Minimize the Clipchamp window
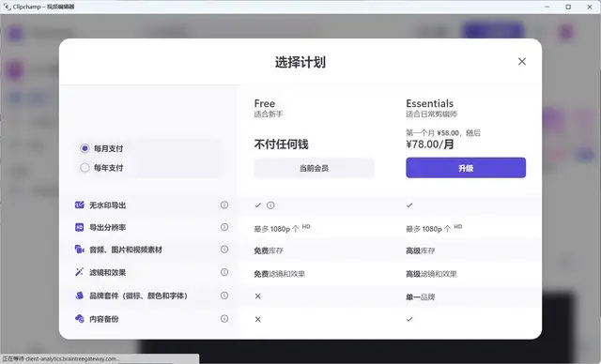The height and width of the screenshot is (364, 601). (547, 7)
